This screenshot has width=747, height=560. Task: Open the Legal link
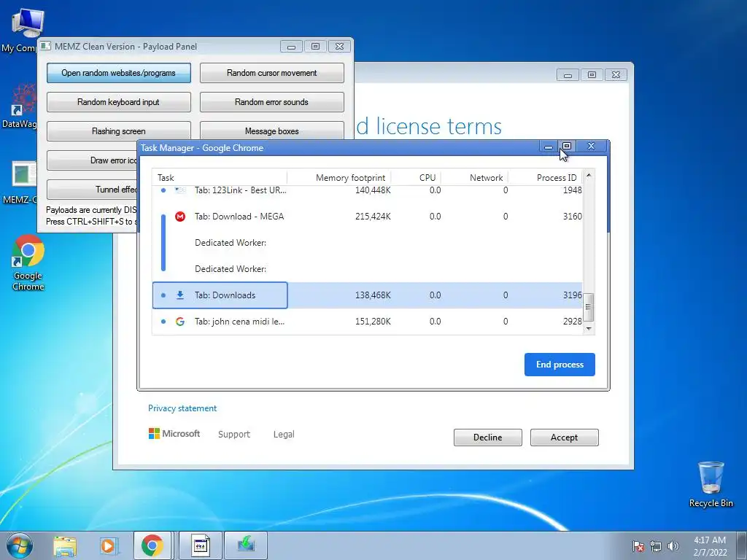click(284, 434)
